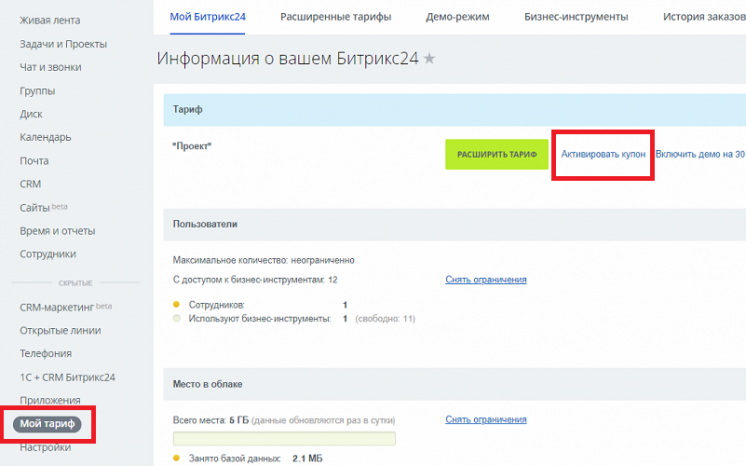The height and width of the screenshot is (466, 746).
Task: Open CRM section in sidebar
Action: (30, 184)
